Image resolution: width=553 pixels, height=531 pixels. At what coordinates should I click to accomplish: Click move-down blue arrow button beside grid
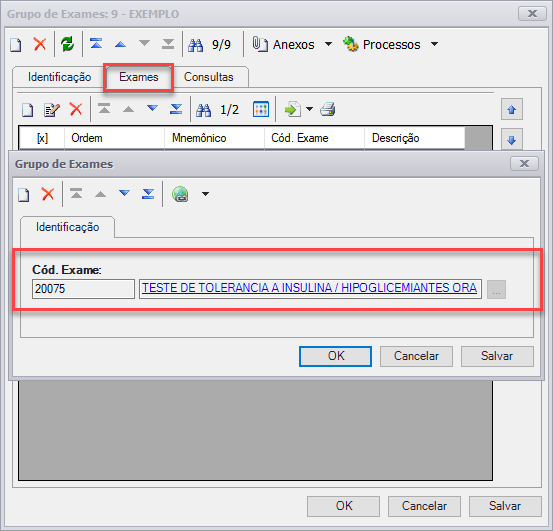[512, 140]
